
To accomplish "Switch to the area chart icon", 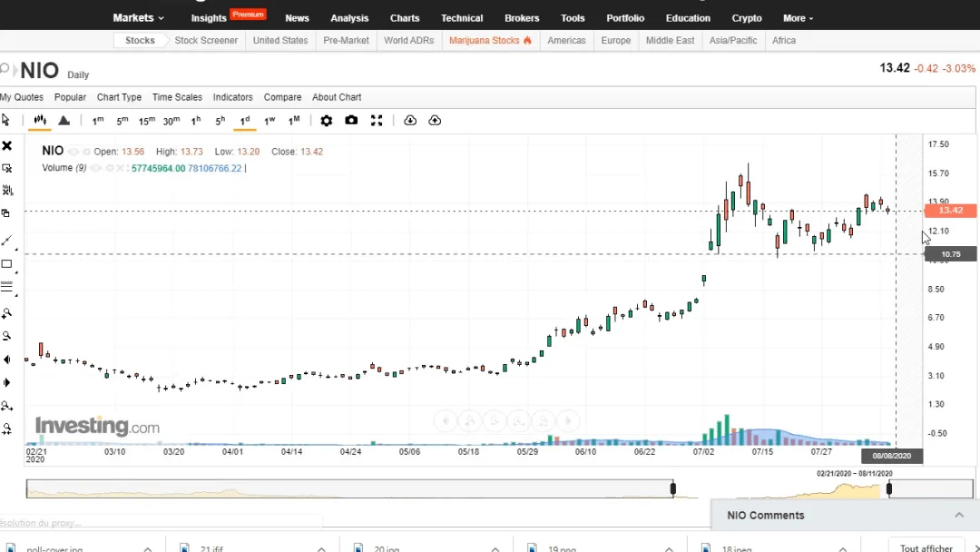I will tap(64, 121).
